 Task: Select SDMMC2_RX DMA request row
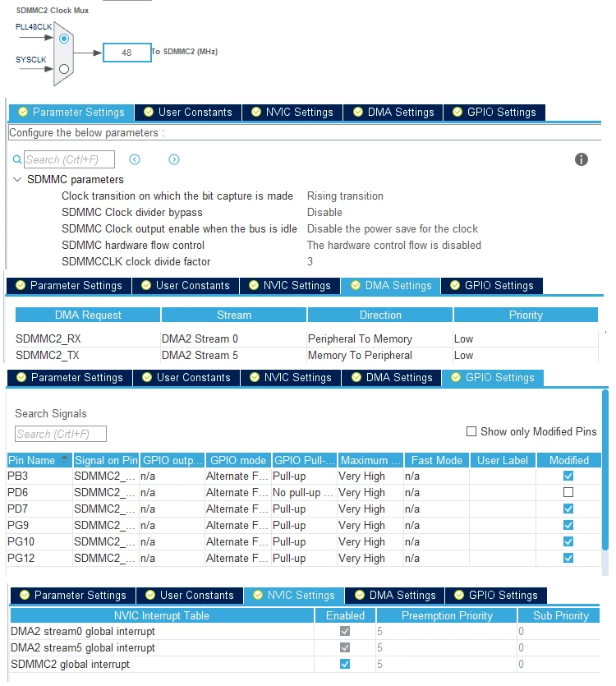tap(306, 339)
